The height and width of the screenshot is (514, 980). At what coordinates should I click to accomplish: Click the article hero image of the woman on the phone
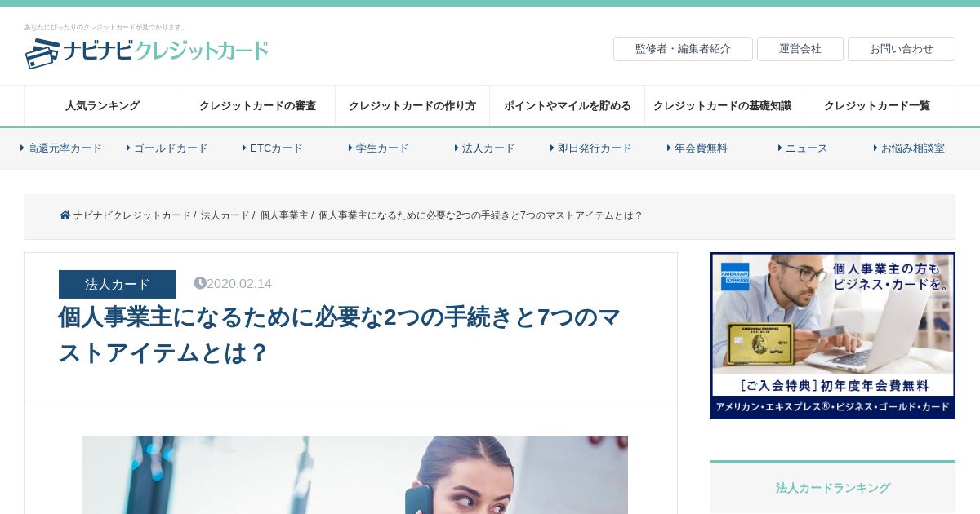(355, 475)
